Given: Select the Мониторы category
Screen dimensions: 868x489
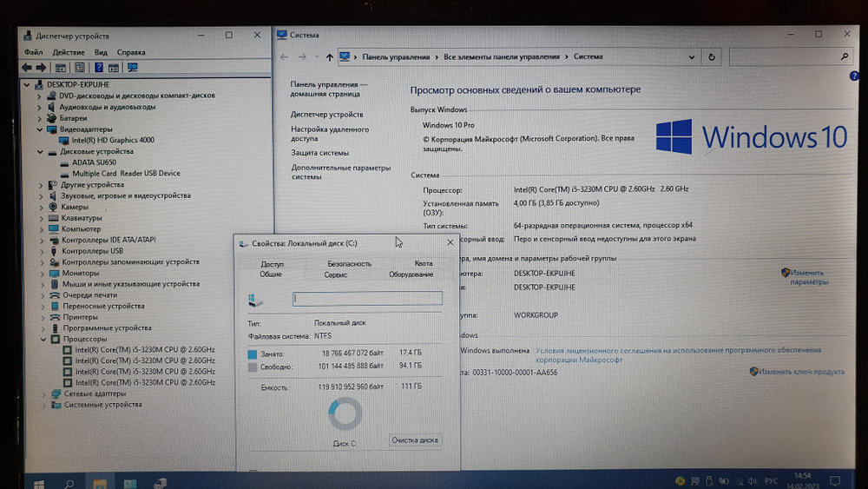Looking at the screenshot, I should pos(80,273).
